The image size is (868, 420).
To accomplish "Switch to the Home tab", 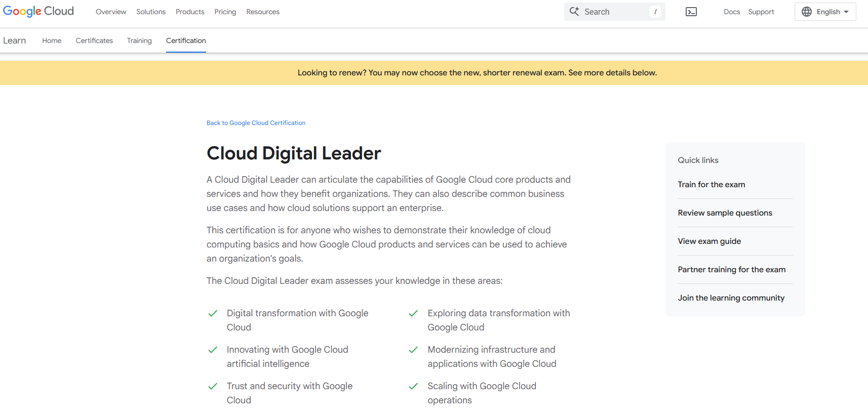I will pos(52,40).
